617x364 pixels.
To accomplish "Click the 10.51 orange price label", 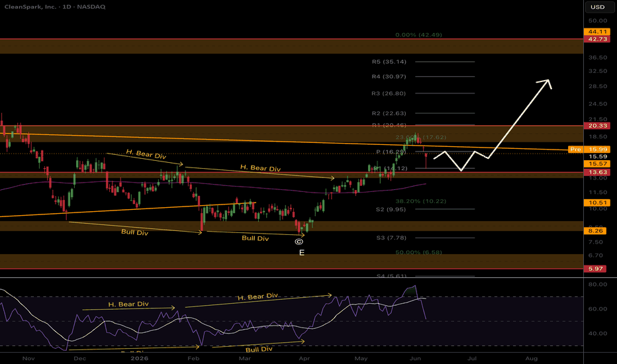I will (597, 203).
